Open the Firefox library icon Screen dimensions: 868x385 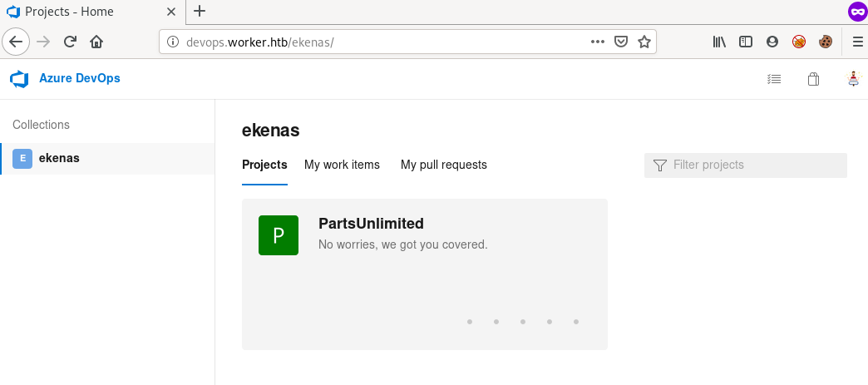720,42
